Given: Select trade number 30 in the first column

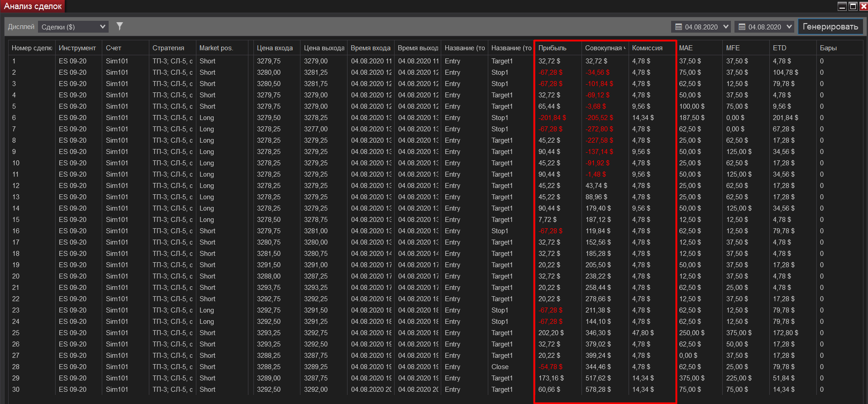Looking at the screenshot, I should (16, 390).
